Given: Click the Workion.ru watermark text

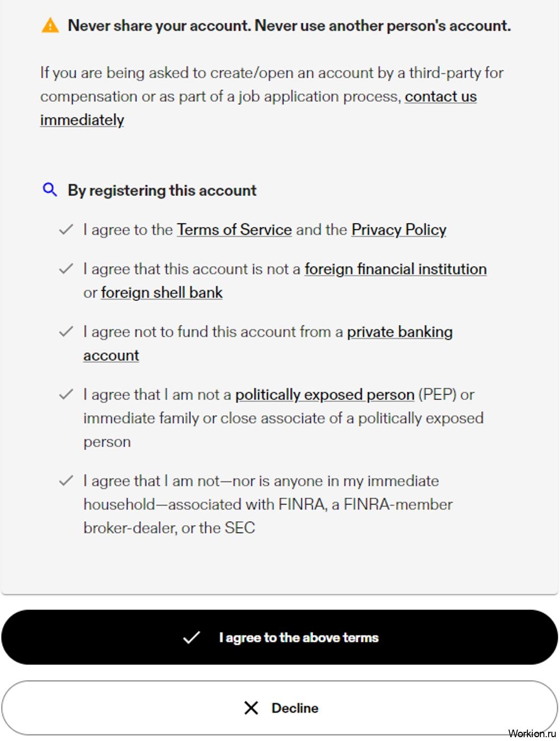Looking at the screenshot, I should tap(532, 733).
